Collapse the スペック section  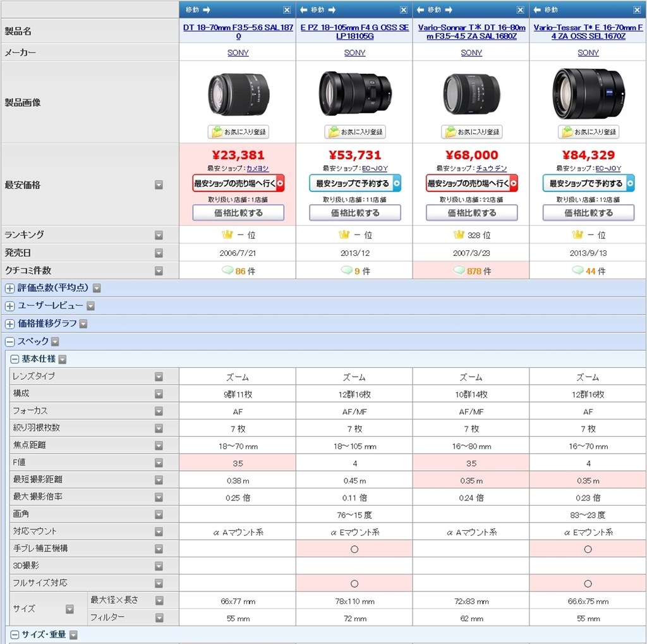click(x=10, y=341)
